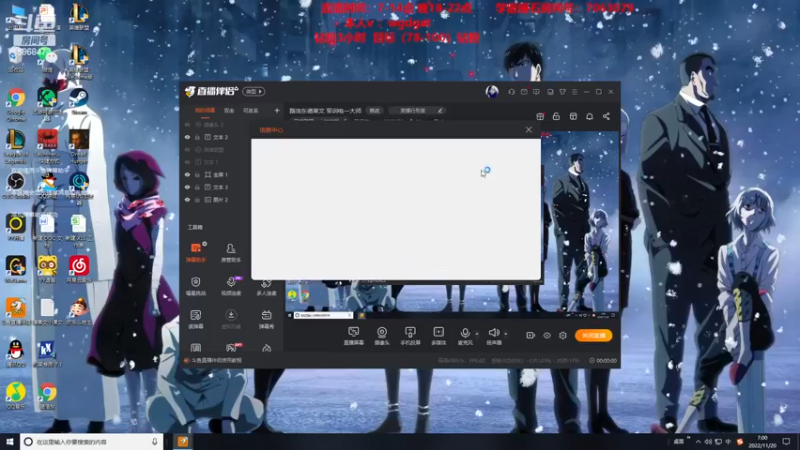
Task: Add a new scene with the plus button
Action: [x=277, y=110]
